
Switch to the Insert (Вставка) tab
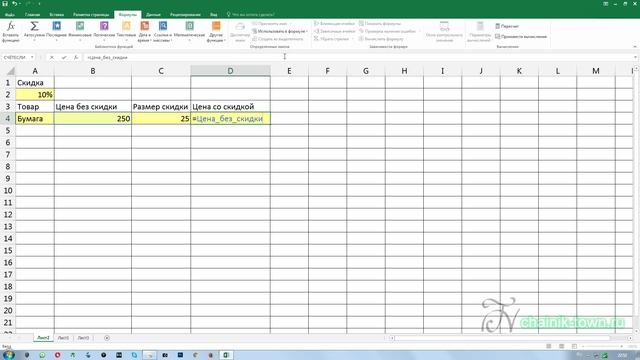57,15
